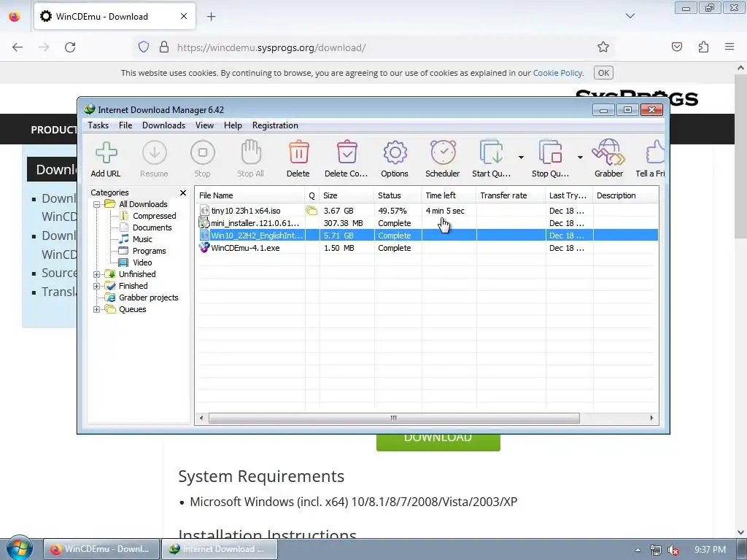Click the Stop All hand icon
Image resolution: width=747 pixels, height=560 pixels.
[251, 152]
